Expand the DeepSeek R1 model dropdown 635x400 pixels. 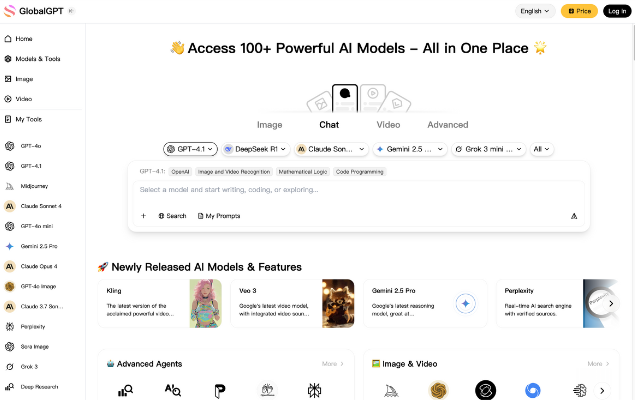255,149
